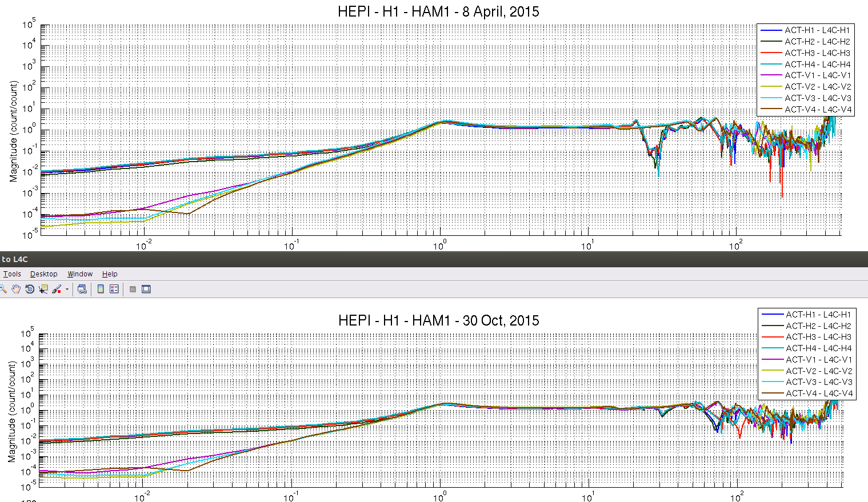Image resolution: width=868 pixels, height=502 pixels.
Task: Select the Rotate 3D tool
Action: (x=30, y=289)
